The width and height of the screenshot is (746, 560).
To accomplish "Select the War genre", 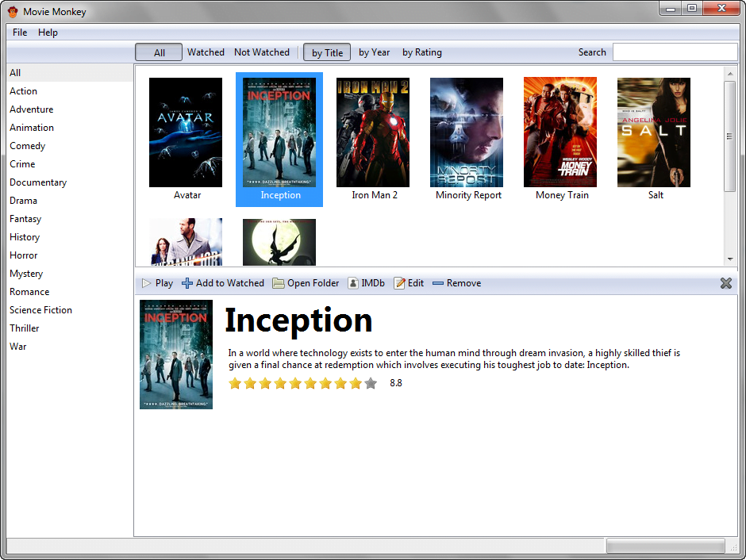I will 70,347.
